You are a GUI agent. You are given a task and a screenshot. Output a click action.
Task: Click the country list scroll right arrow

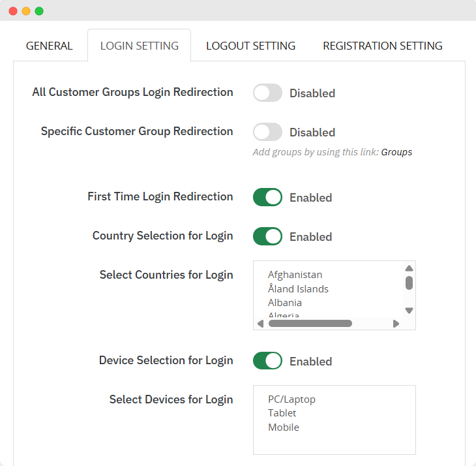coord(396,324)
